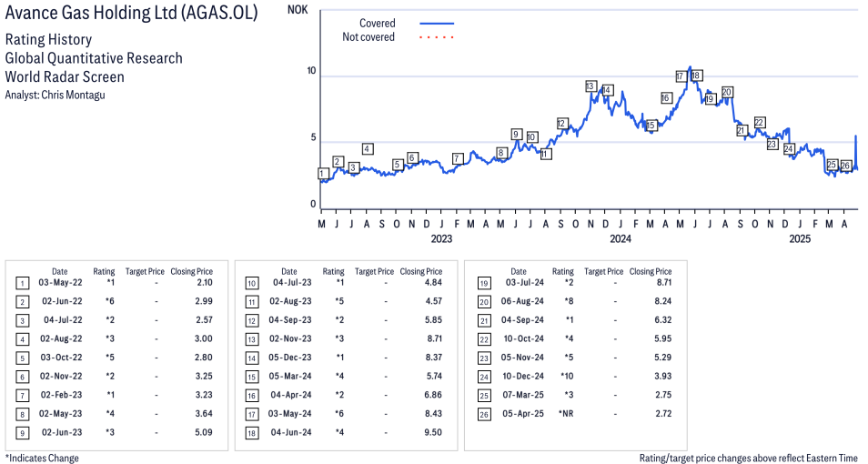Image resolution: width=868 pixels, height=464 pixels.
Task: Click the 2023 year label on axis
Action: 441,238
